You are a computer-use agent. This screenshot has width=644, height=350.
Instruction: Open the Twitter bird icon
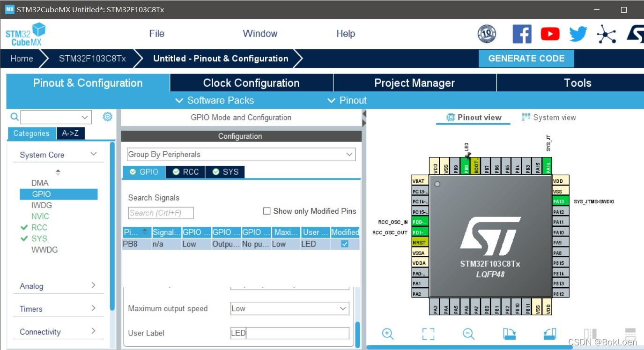point(578,34)
